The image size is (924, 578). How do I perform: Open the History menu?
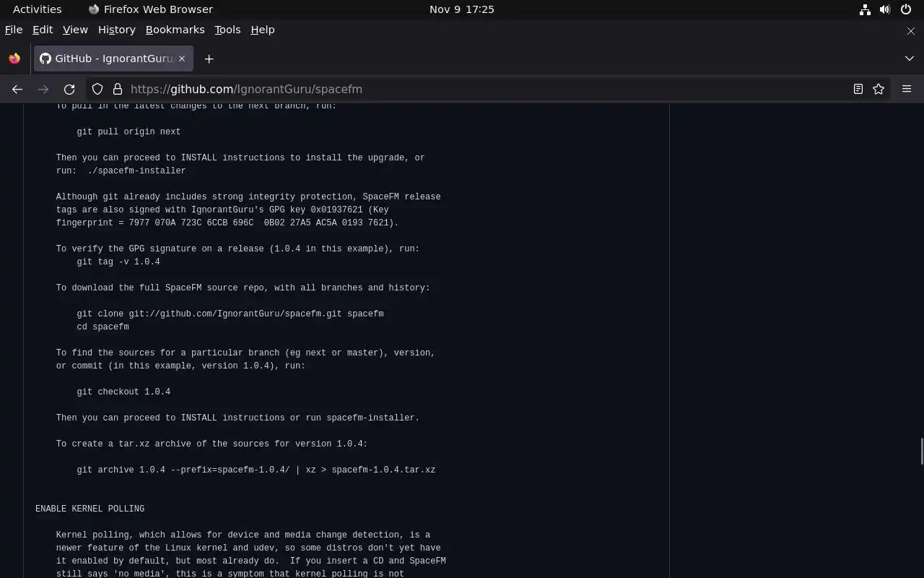click(117, 30)
